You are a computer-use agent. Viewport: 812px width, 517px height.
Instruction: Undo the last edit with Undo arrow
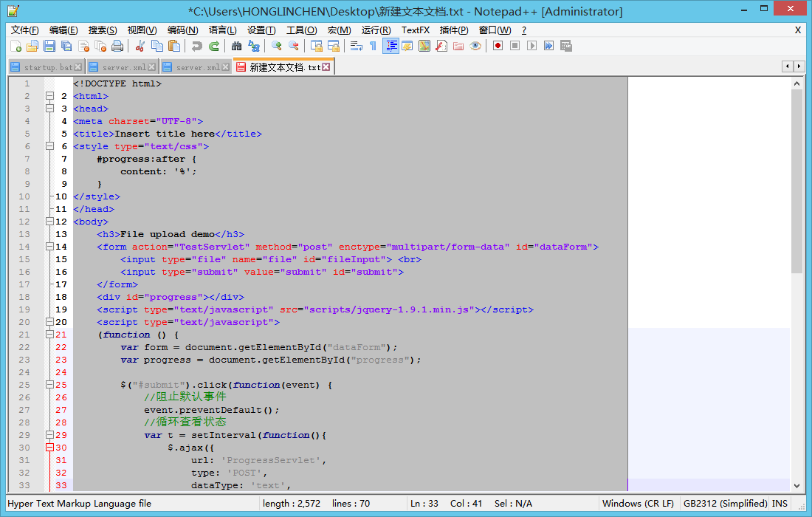point(196,46)
